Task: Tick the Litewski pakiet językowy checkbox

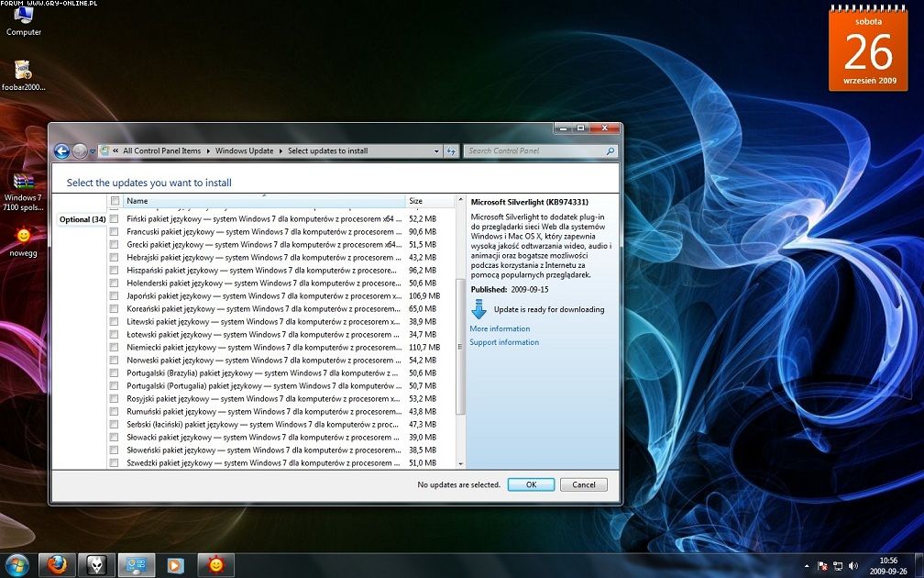Action: pyautogui.click(x=114, y=321)
